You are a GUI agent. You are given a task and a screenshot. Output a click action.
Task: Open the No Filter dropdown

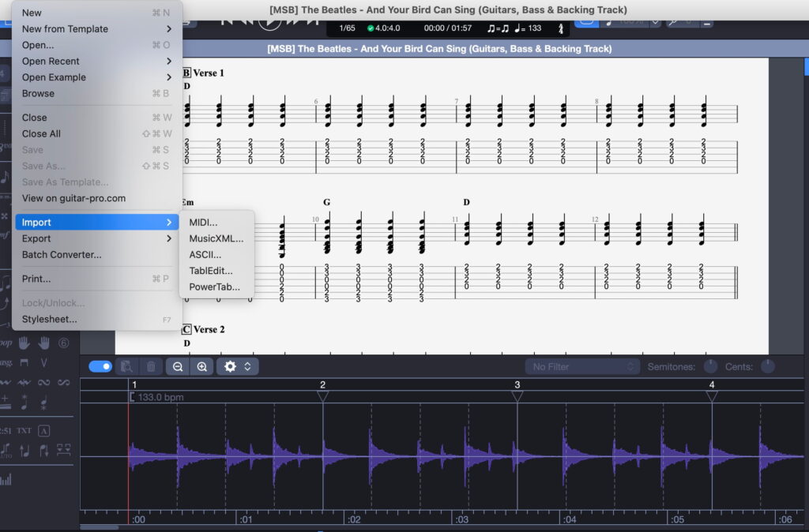(582, 366)
